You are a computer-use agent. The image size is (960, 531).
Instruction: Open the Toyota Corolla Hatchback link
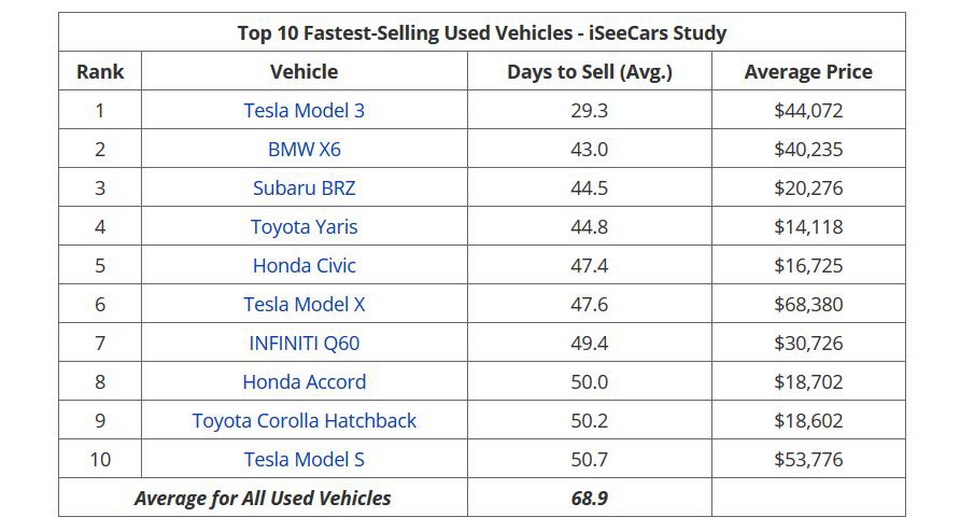point(304,421)
